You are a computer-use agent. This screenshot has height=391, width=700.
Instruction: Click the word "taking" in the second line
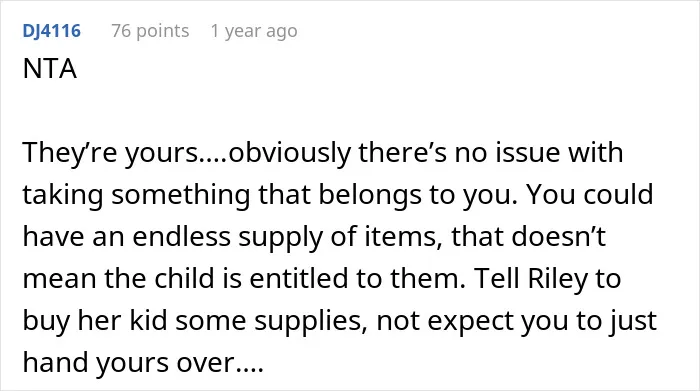click(x=63, y=195)
